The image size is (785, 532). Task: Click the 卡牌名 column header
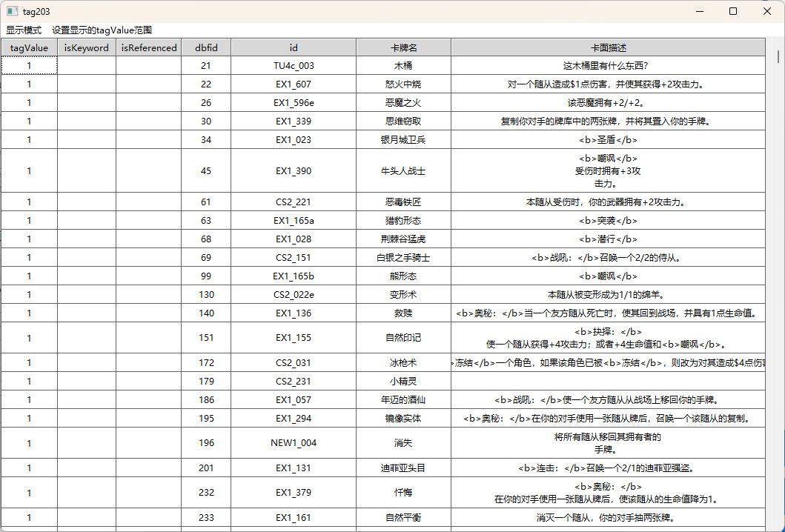pos(403,47)
